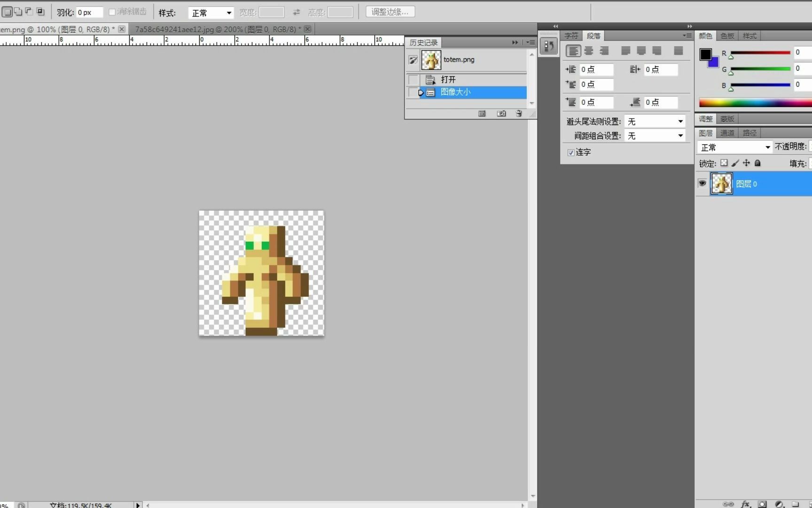Open the Paragraph panel options menu
Screen dimensions: 812x508
(687, 36)
